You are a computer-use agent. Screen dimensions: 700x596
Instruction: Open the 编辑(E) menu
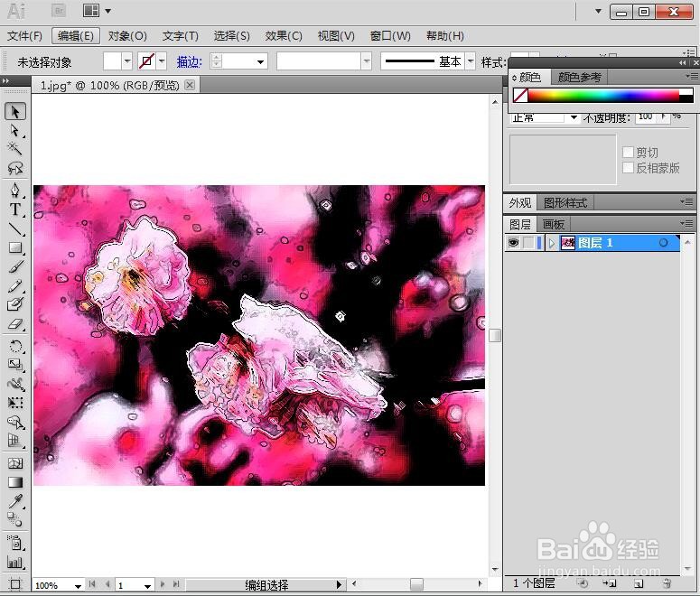point(76,36)
